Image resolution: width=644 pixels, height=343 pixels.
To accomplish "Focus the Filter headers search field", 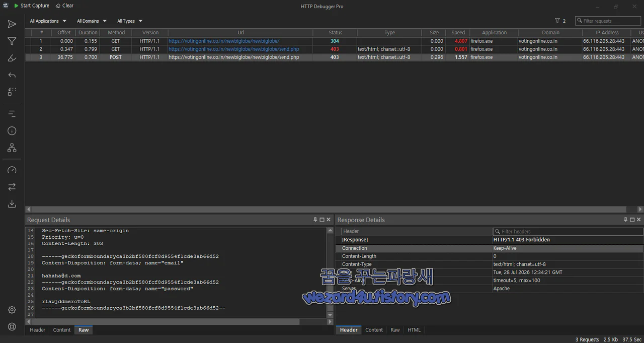I will point(568,232).
